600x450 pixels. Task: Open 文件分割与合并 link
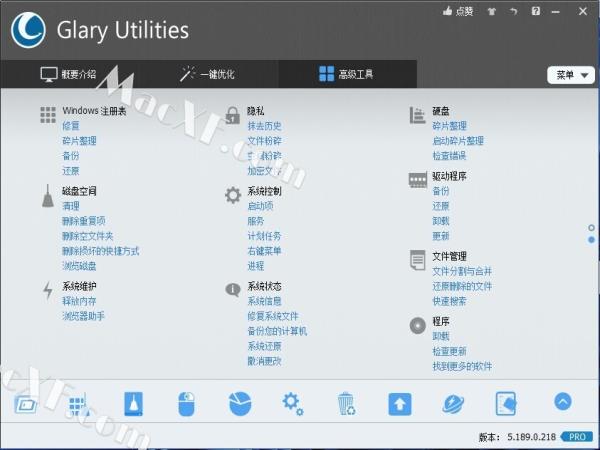pyautogui.click(x=462, y=271)
